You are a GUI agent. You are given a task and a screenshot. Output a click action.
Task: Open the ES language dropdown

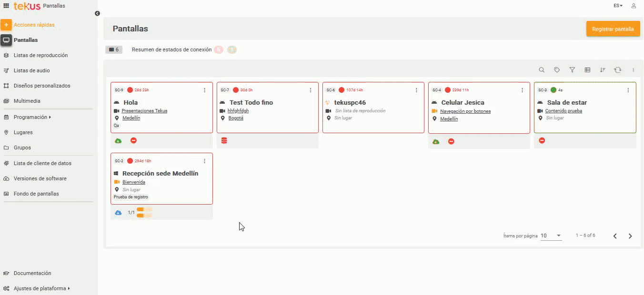[618, 6]
